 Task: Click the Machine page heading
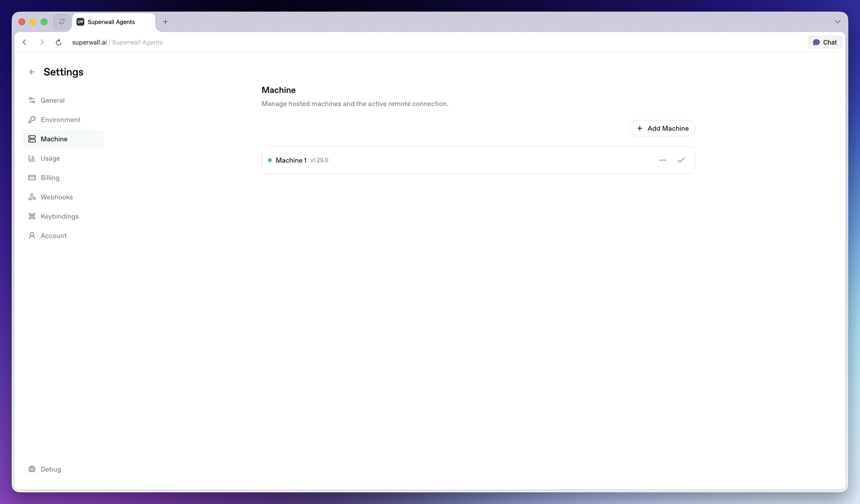(278, 90)
